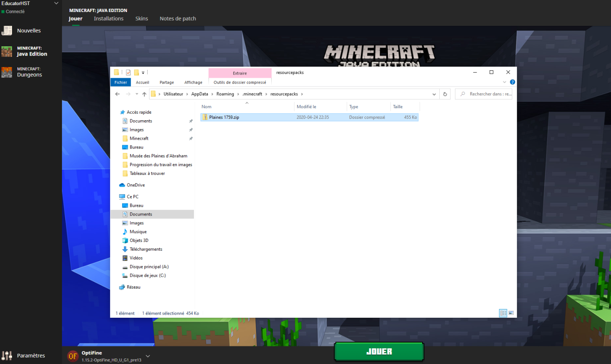Open Nouvelles in the Minecraft launcher sidebar
611x364 pixels.
(29, 31)
